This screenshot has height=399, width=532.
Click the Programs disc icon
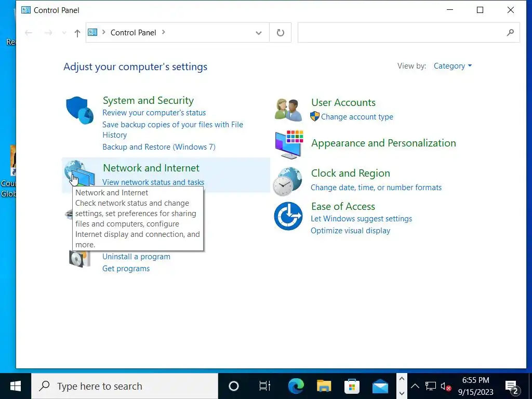click(79, 259)
